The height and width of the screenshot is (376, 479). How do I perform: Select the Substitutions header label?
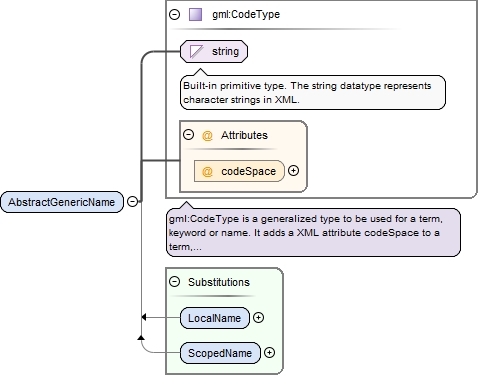click(x=219, y=282)
